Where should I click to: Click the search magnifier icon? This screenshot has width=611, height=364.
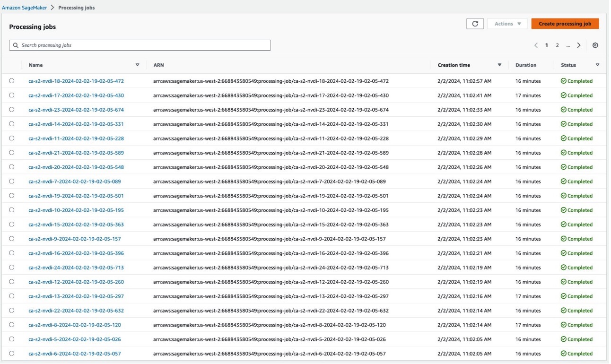(16, 45)
